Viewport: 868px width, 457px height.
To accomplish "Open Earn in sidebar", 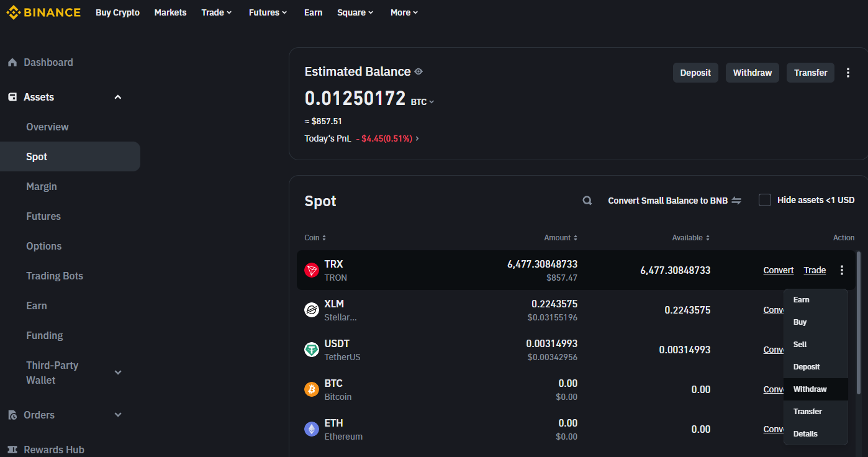I will (x=37, y=306).
